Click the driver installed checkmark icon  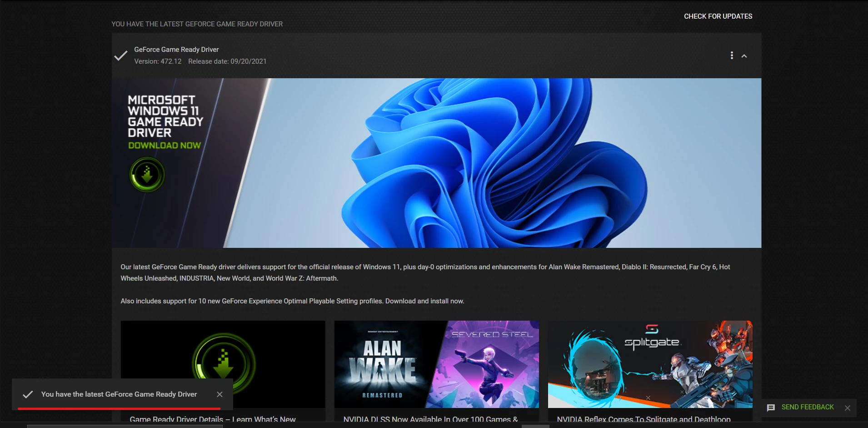(x=121, y=55)
